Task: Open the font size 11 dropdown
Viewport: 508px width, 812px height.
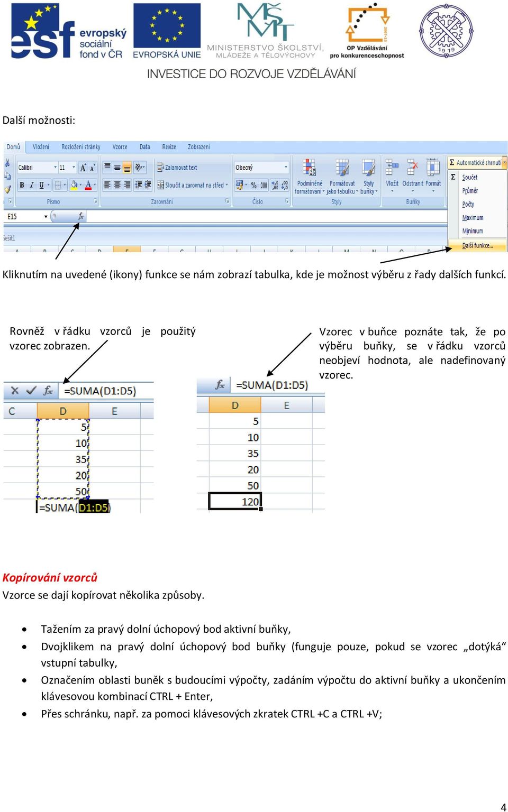Action: tap(74, 168)
